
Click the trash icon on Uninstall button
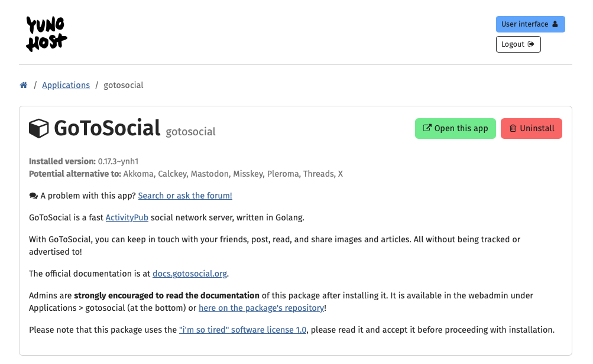pos(513,128)
